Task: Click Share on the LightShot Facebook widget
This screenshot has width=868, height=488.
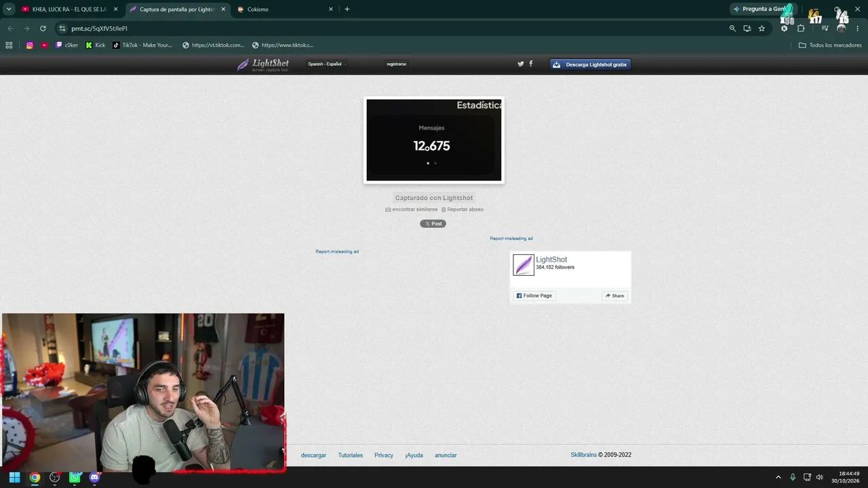Action: click(x=614, y=296)
